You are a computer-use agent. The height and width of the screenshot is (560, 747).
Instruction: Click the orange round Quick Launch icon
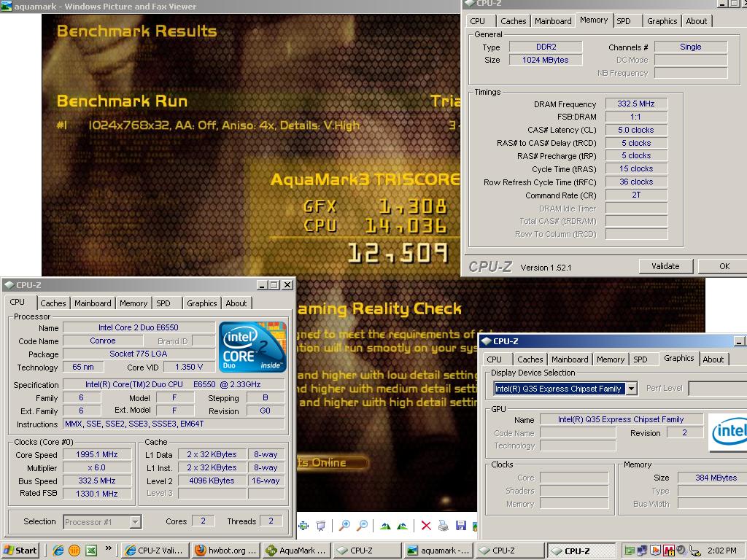pos(74,551)
